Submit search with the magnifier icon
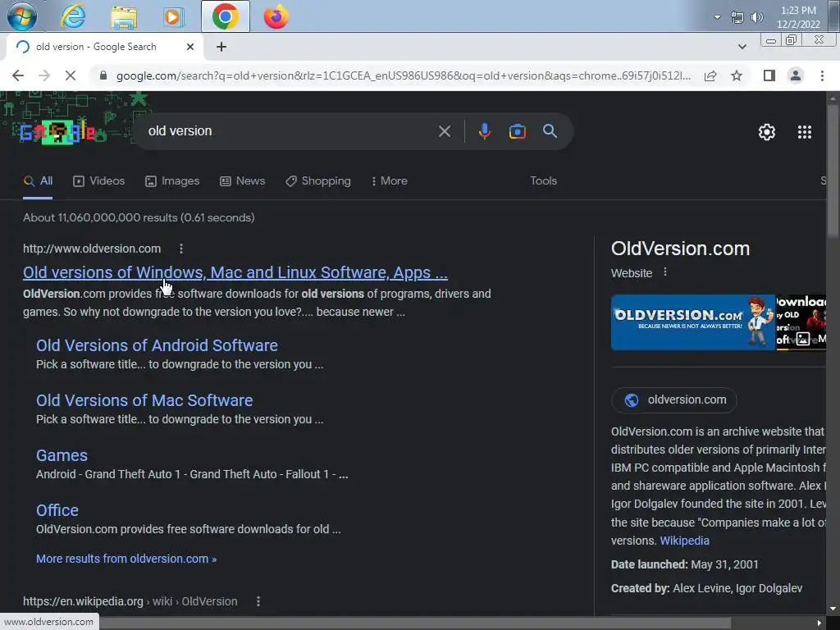 tap(550, 131)
